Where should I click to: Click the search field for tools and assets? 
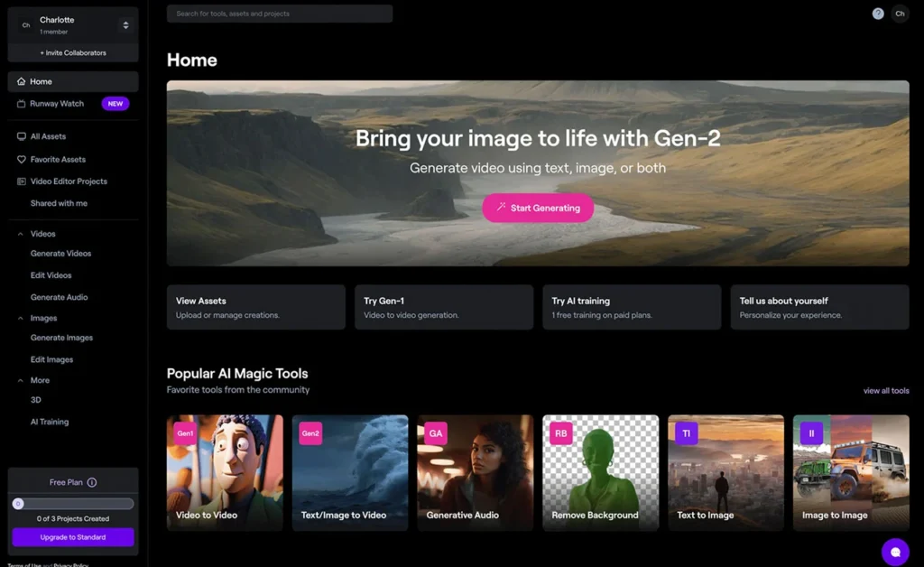coord(279,14)
